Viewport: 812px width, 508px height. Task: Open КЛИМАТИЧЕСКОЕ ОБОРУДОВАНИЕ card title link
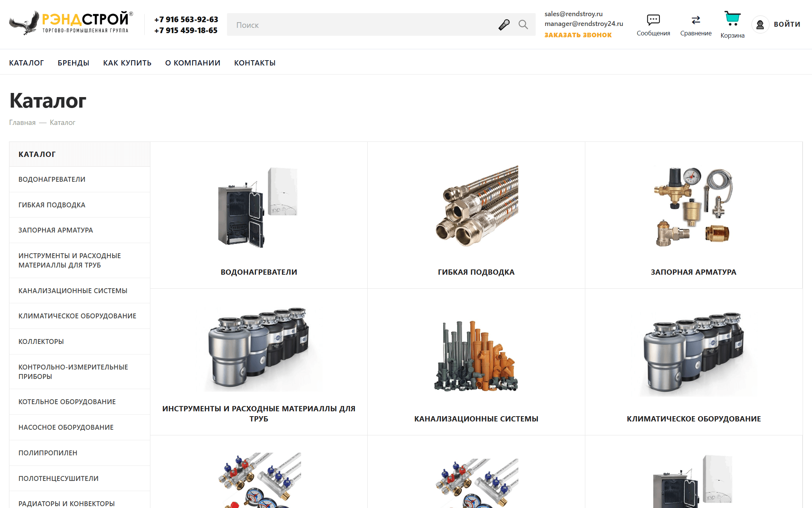click(694, 419)
